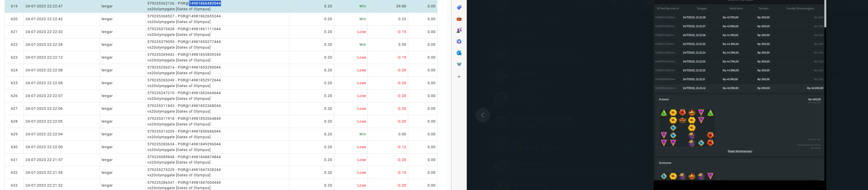
Task: Select session ID 14981871662244 in history panel
Action: (664, 35)
